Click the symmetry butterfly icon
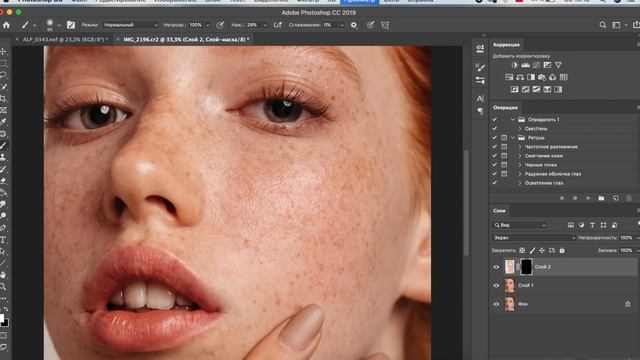640x360 pixels. tap(385, 25)
